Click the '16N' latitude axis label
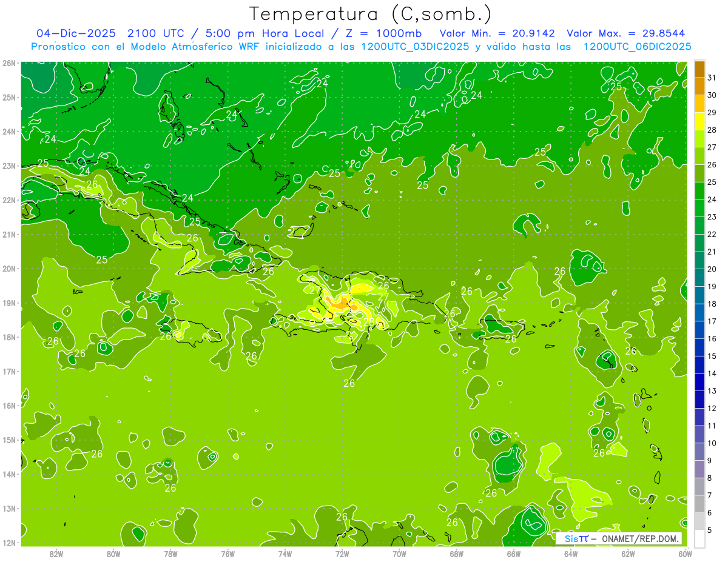Screen dimensions: 728x562 pyautogui.click(x=8, y=406)
